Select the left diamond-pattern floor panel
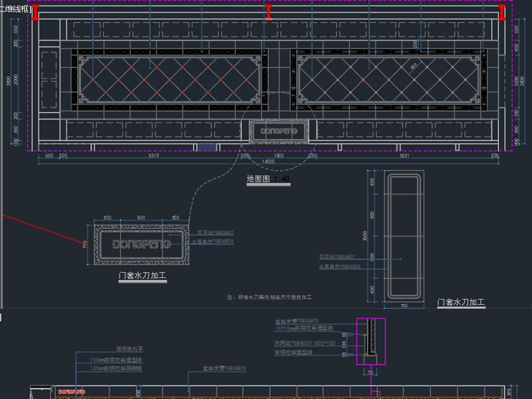This screenshot has width=532, height=399. (x=169, y=80)
